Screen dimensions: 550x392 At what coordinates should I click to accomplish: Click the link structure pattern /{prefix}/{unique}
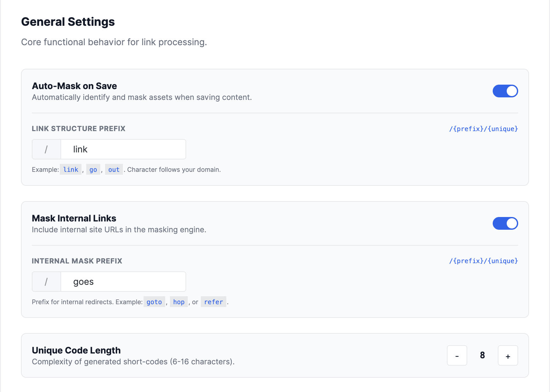[x=483, y=129]
